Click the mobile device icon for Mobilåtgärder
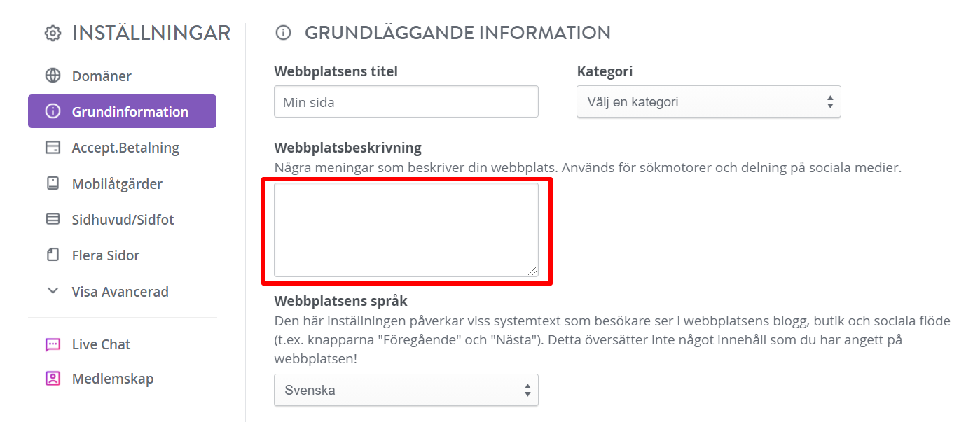 tap(53, 183)
